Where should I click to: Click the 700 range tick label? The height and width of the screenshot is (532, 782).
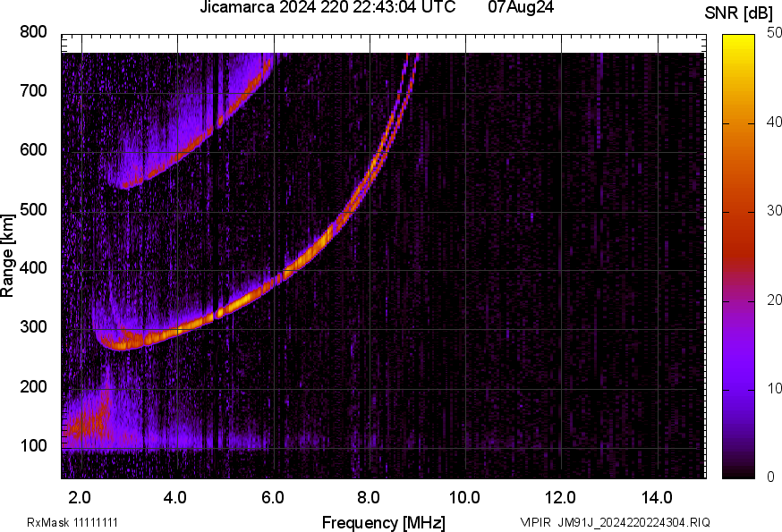click(x=33, y=90)
